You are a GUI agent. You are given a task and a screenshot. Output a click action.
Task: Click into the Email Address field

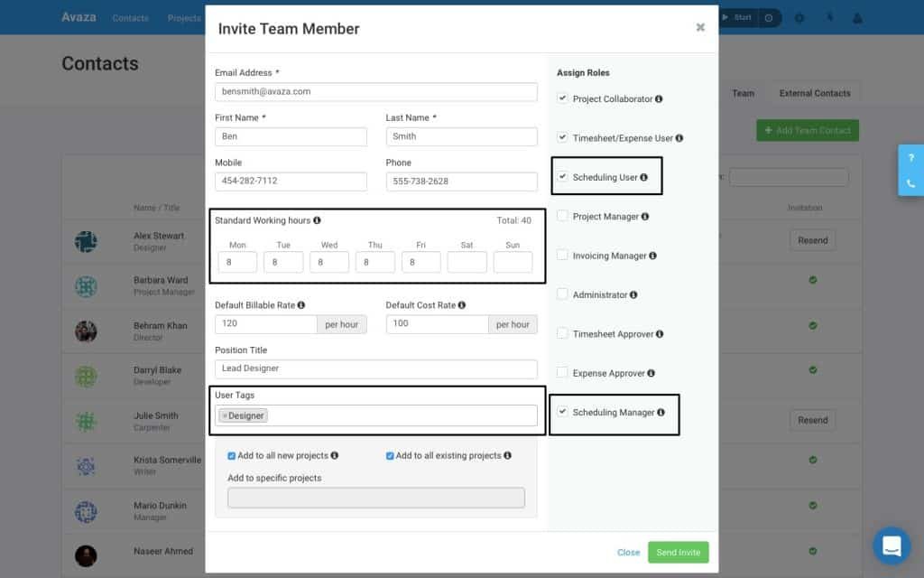pos(375,92)
